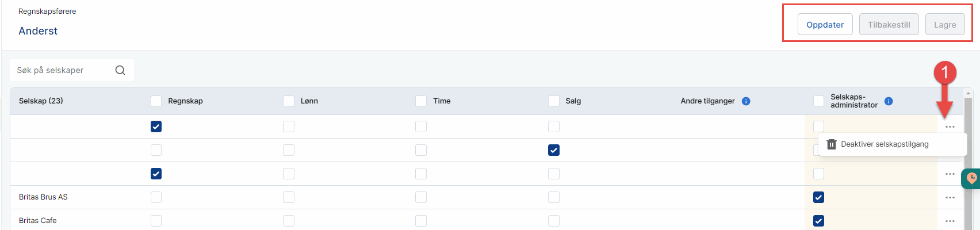Open three-dot menu on first company row
The image size is (980, 230).
pos(950,127)
